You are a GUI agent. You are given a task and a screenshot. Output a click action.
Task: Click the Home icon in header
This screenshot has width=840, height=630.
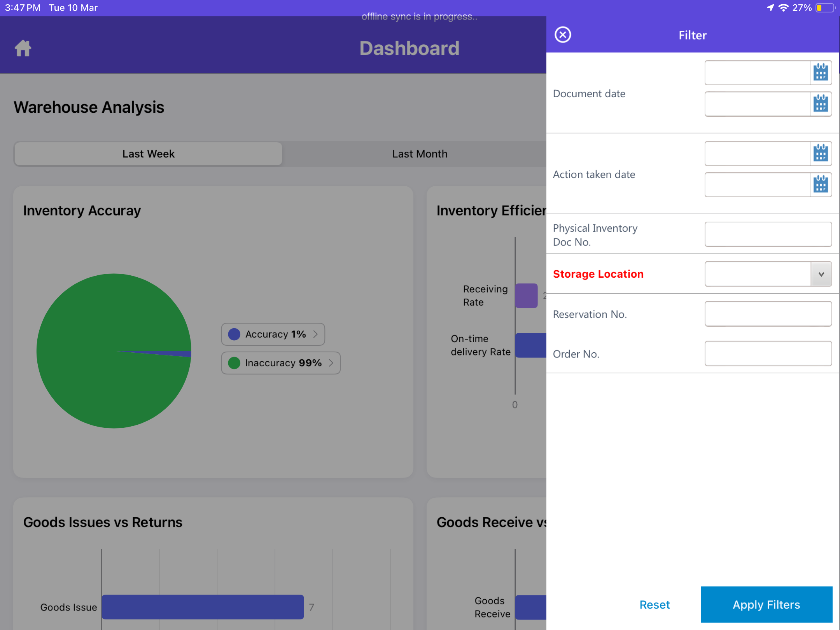click(23, 48)
